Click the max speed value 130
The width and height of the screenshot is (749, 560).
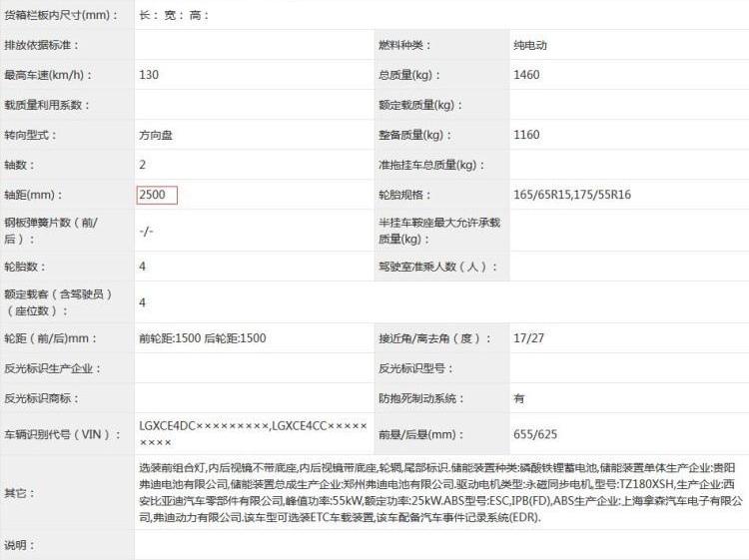point(149,75)
